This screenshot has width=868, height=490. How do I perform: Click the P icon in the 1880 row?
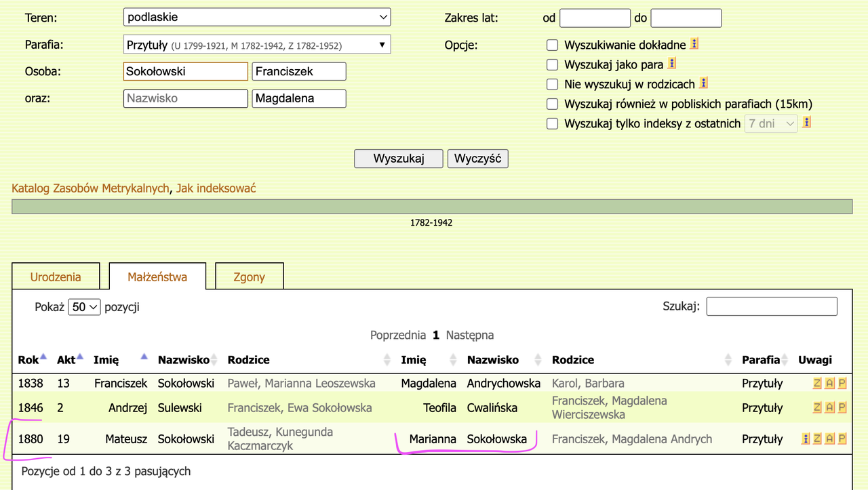pyautogui.click(x=842, y=438)
